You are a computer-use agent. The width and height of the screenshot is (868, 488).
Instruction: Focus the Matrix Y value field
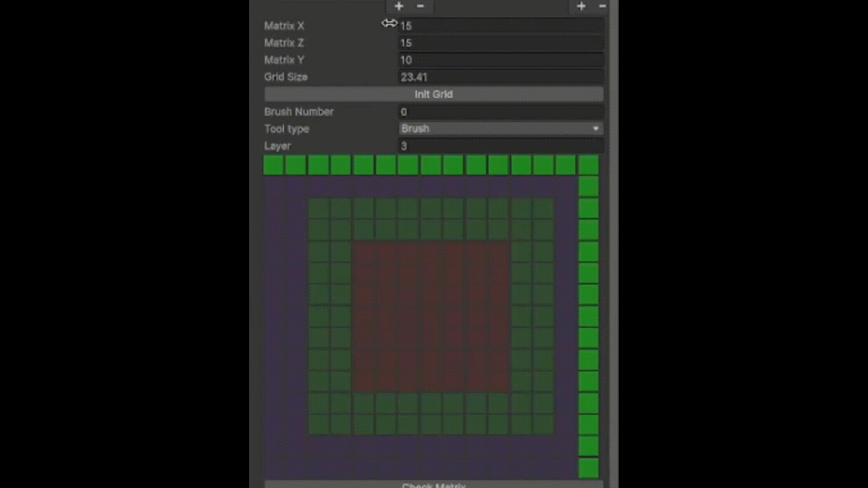pyautogui.click(x=501, y=60)
